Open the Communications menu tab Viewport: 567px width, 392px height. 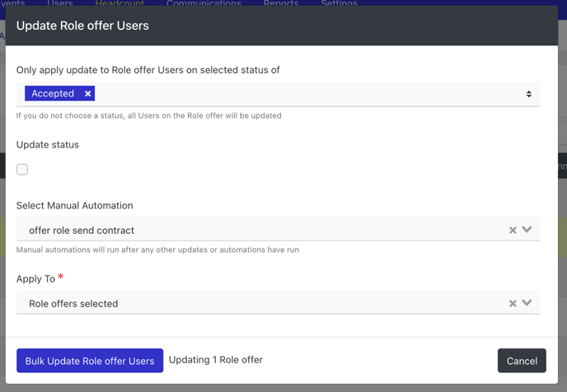pos(204,3)
